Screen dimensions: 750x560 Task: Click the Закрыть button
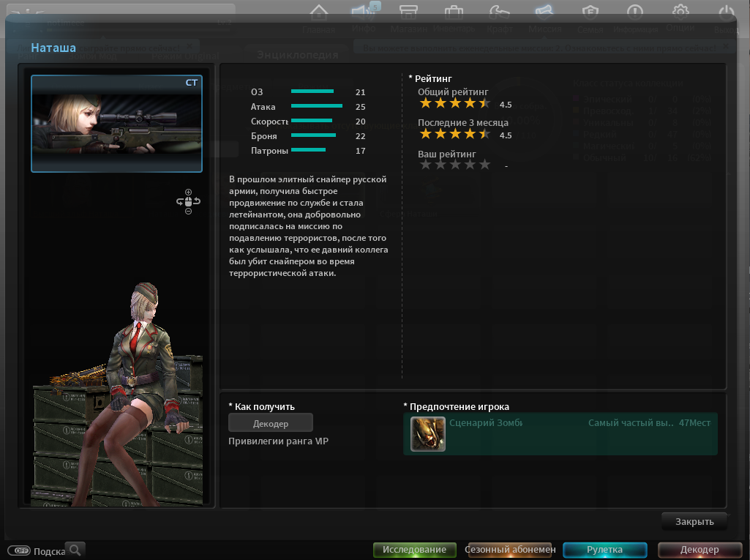pyautogui.click(x=694, y=522)
